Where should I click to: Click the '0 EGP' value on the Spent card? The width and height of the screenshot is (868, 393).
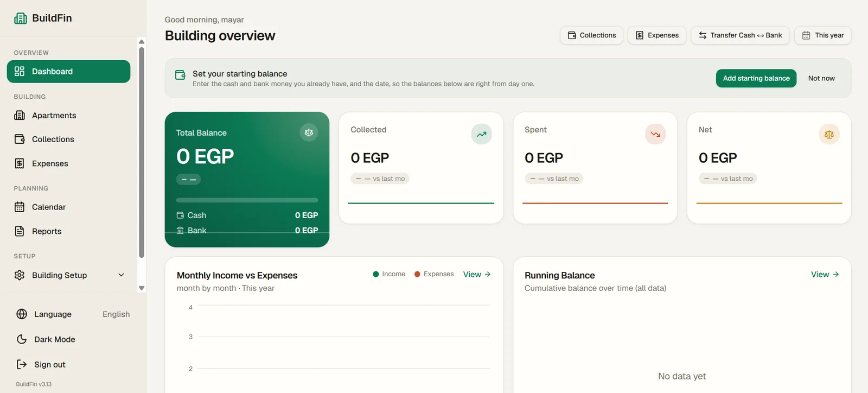pos(544,158)
